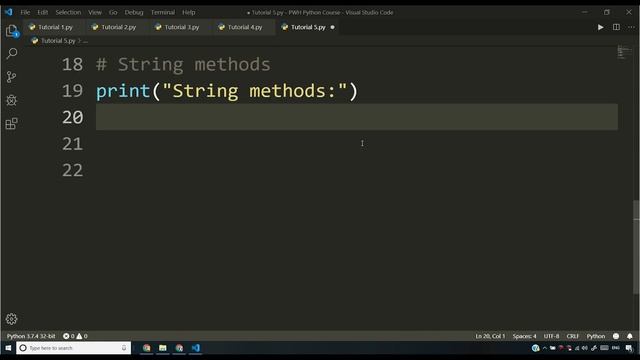
Task: Open Chrome from the taskbar
Action: [x=147, y=348]
